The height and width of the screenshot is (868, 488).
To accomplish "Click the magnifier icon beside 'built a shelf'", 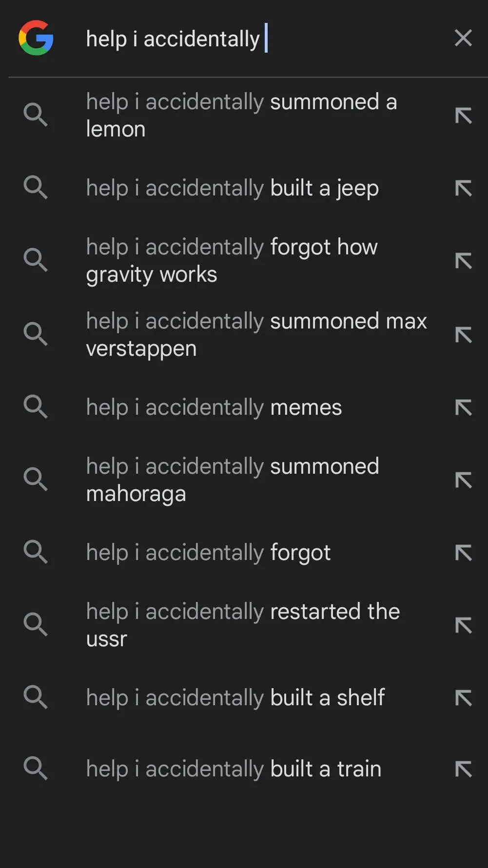I will 36,697.
